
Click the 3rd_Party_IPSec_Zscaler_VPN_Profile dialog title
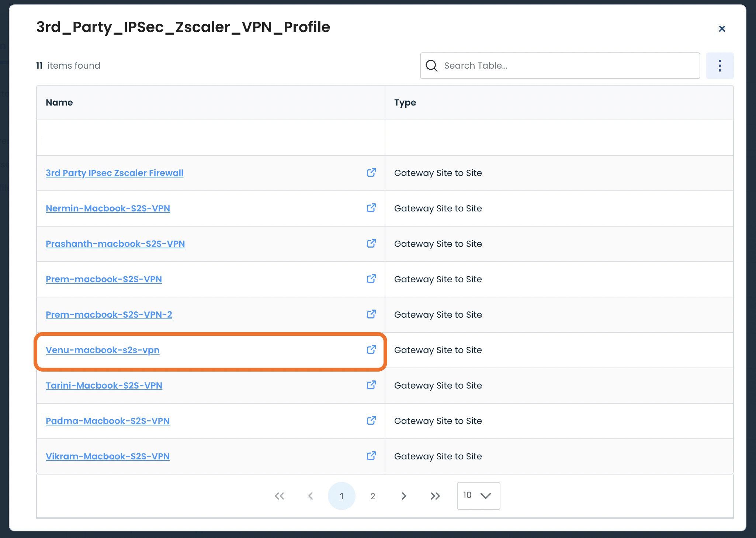click(183, 27)
